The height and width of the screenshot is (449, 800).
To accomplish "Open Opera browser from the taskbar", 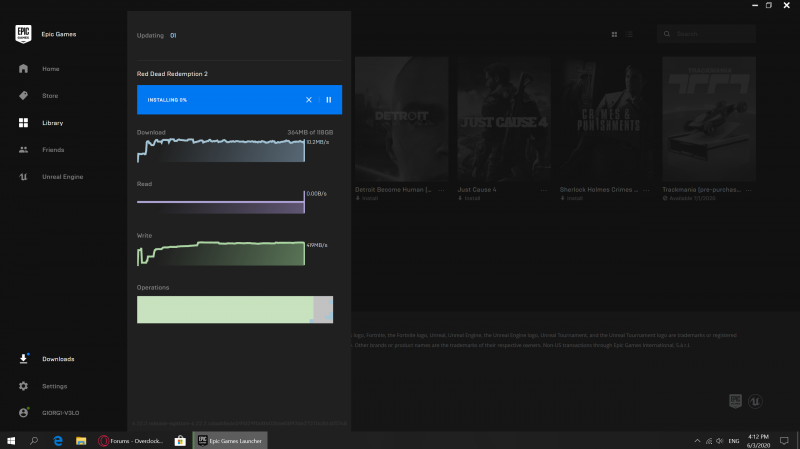I will point(104,440).
